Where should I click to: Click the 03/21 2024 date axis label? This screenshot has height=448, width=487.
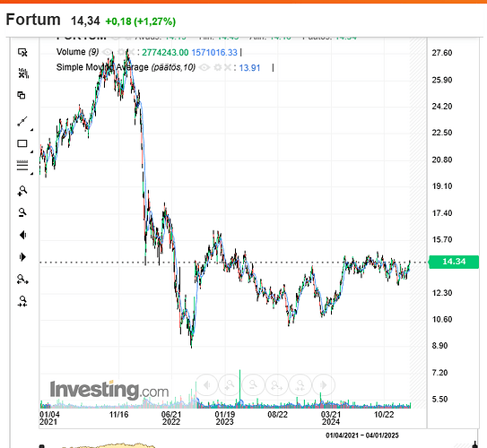[331, 418]
